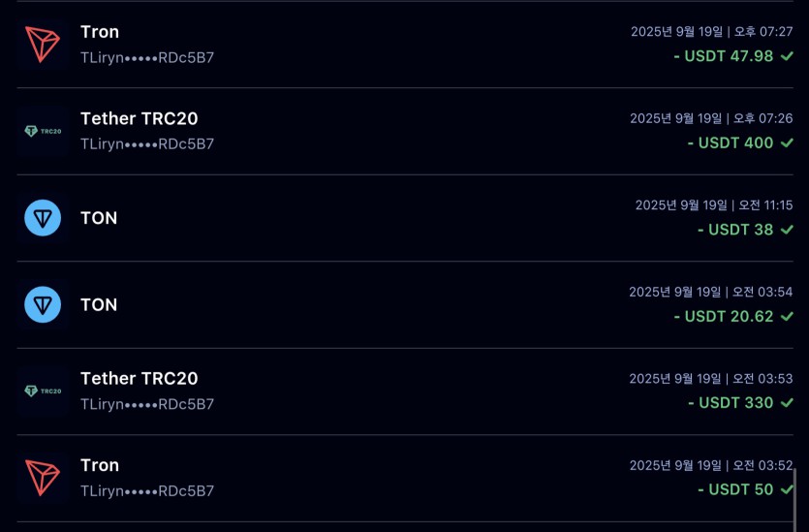Screen dimensions: 809x532
Task: Click the green checkmark beside USDT 38
Action: (787, 230)
